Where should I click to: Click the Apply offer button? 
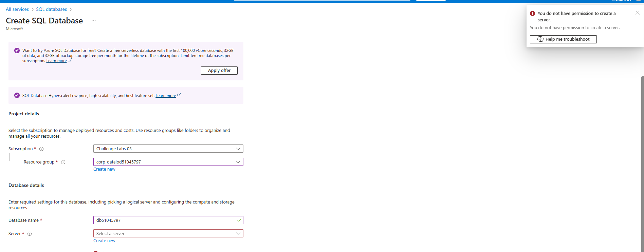tap(219, 71)
